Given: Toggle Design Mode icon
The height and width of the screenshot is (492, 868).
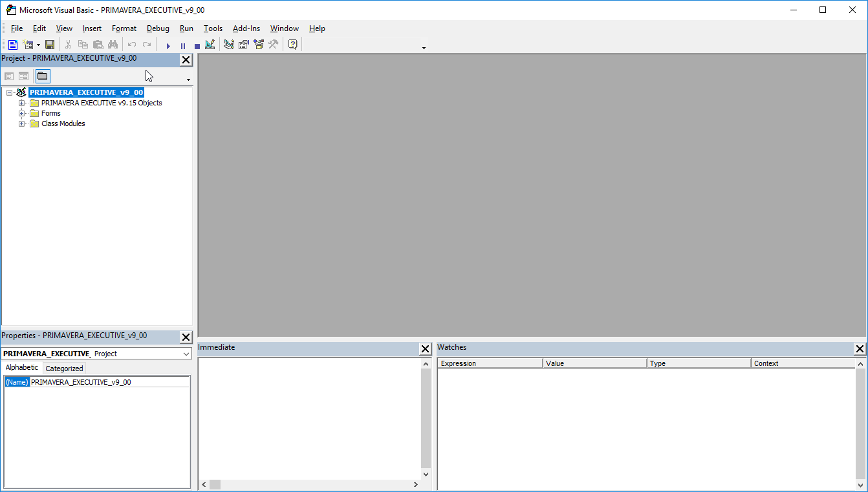Looking at the screenshot, I should click(210, 45).
